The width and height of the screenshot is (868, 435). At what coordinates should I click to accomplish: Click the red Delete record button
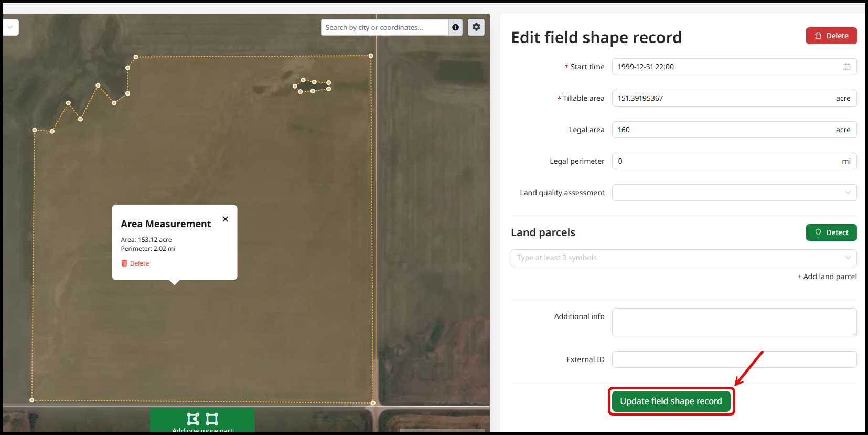tap(831, 36)
